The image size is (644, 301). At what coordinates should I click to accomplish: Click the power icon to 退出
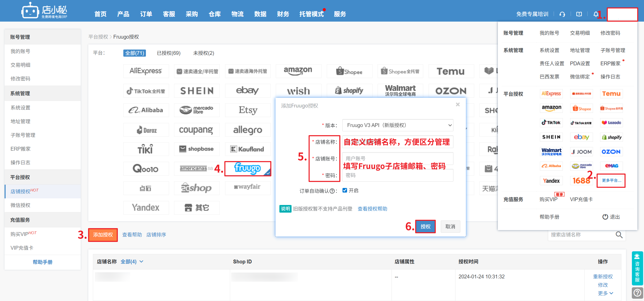[605, 217]
